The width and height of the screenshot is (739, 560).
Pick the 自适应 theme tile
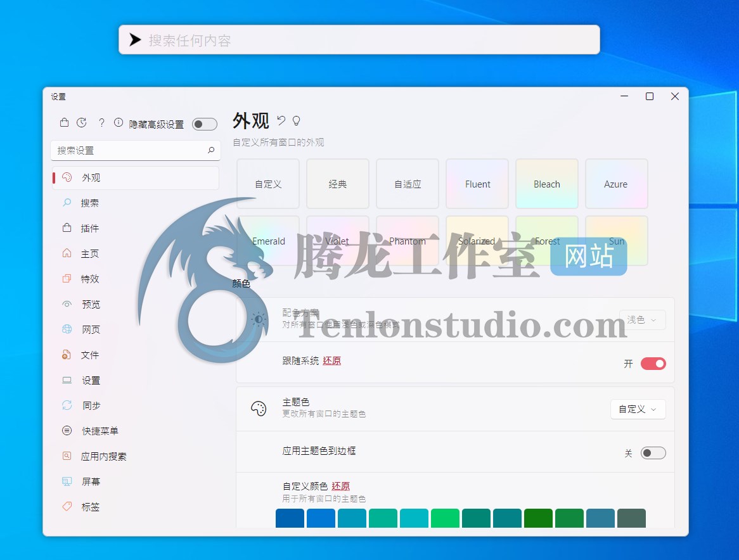tap(408, 184)
